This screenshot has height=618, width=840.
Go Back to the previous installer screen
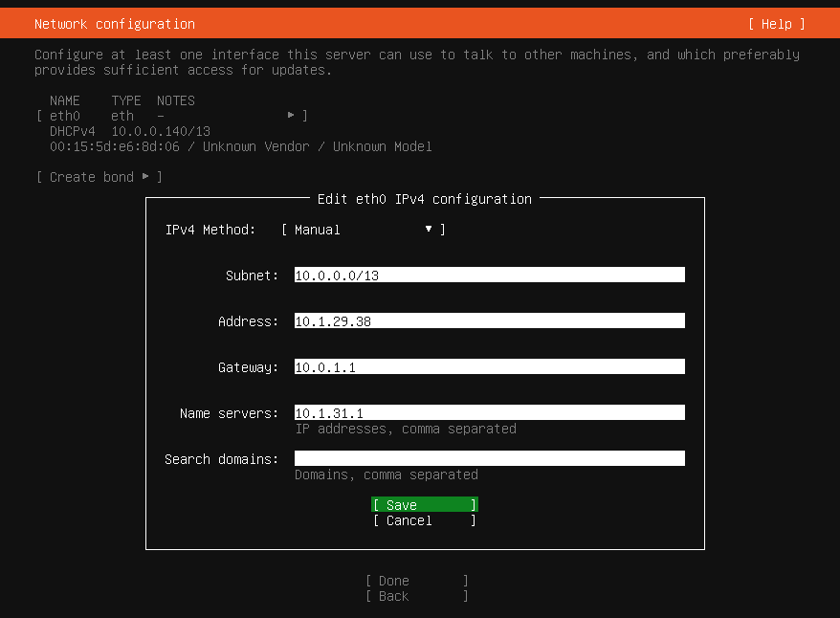416,596
